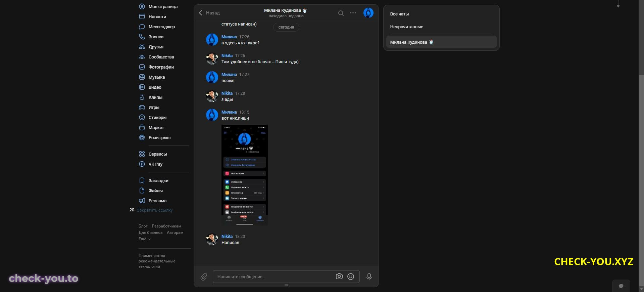
Task: Open the Мессенджер chat bubble icon
Action: pos(142,27)
